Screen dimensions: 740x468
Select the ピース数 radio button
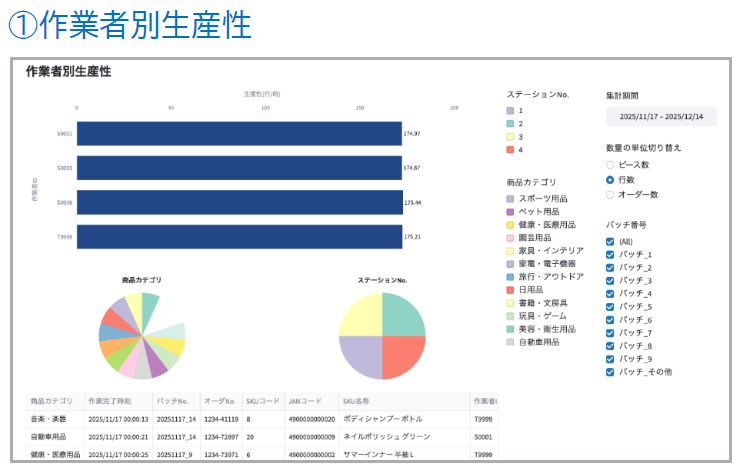coord(610,165)
